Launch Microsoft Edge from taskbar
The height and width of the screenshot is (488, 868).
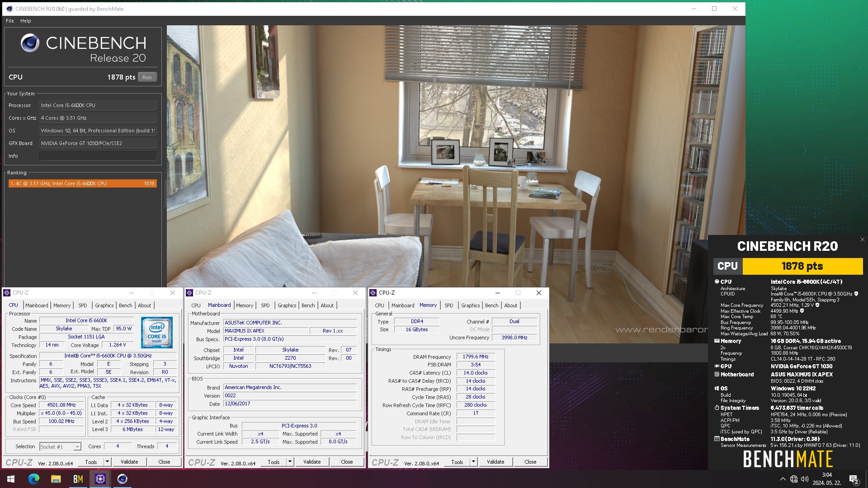(33, 479)
